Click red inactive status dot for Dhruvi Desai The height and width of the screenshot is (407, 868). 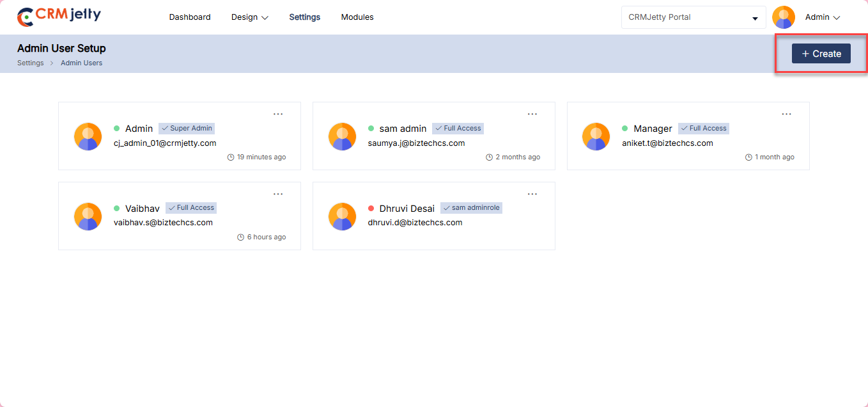coord(371,209)
